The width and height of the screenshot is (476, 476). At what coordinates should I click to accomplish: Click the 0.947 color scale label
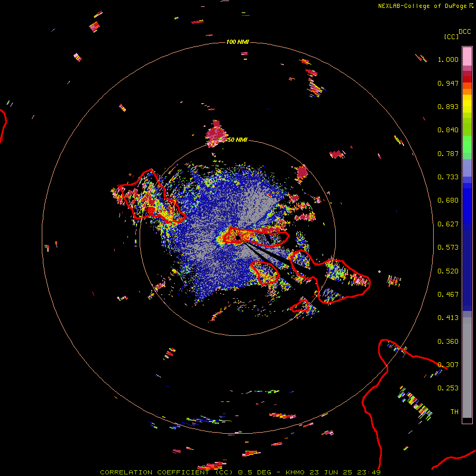[x=448, y=83]
